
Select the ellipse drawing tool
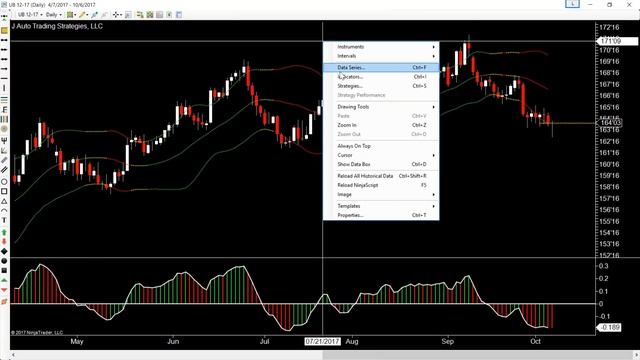tap(4, 181)
